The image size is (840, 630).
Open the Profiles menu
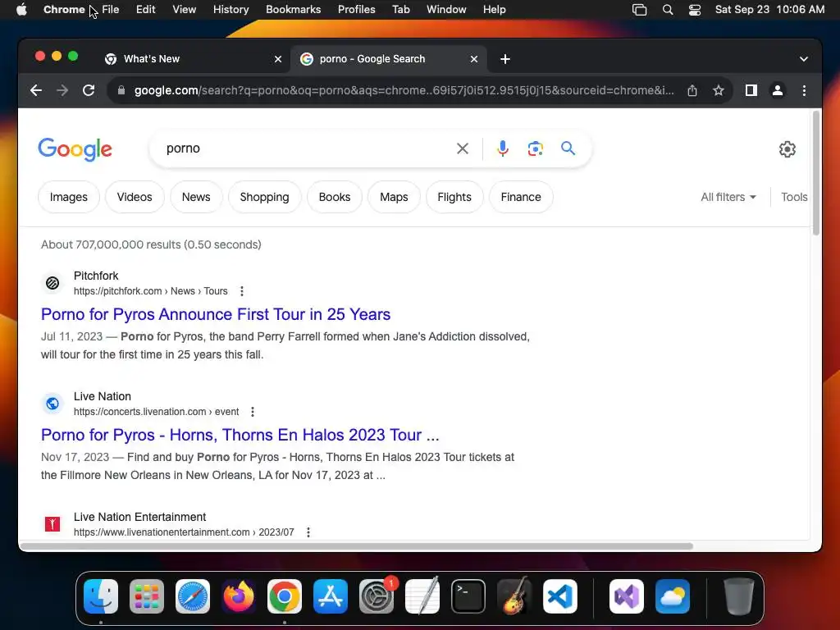click(356, 10)
